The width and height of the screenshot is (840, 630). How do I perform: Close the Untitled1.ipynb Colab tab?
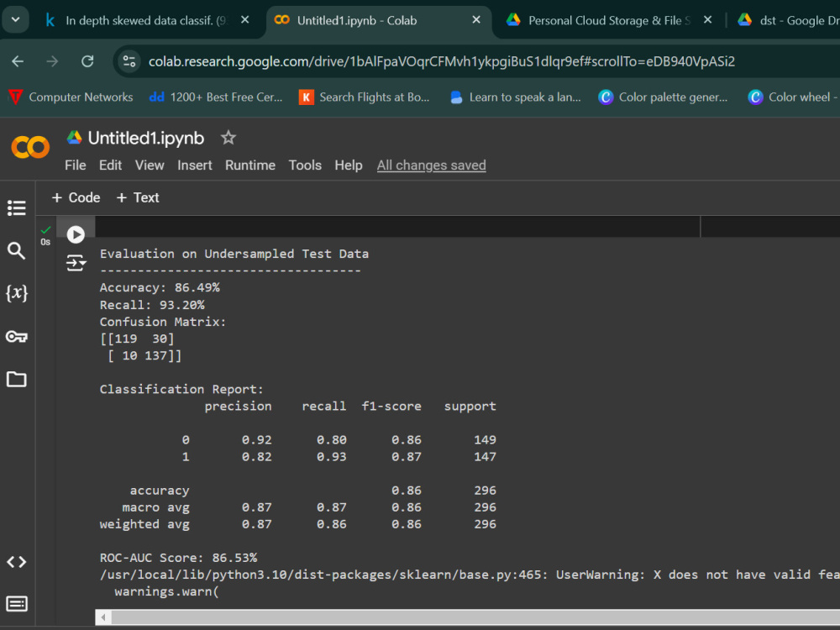[x=475, y=20]
